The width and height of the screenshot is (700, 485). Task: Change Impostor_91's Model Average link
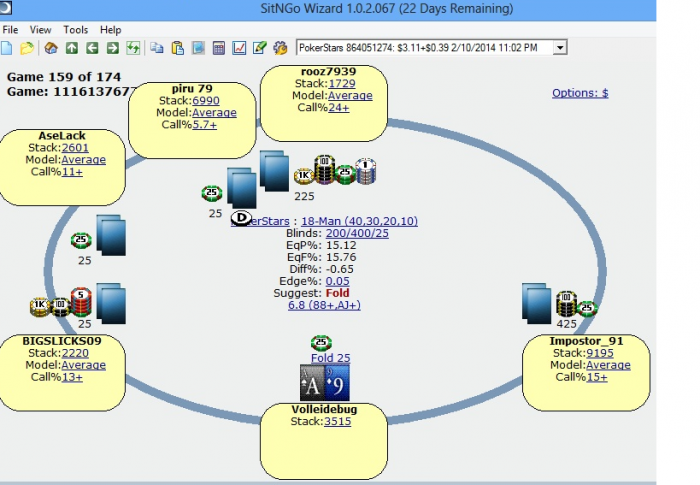click(608, 365)
